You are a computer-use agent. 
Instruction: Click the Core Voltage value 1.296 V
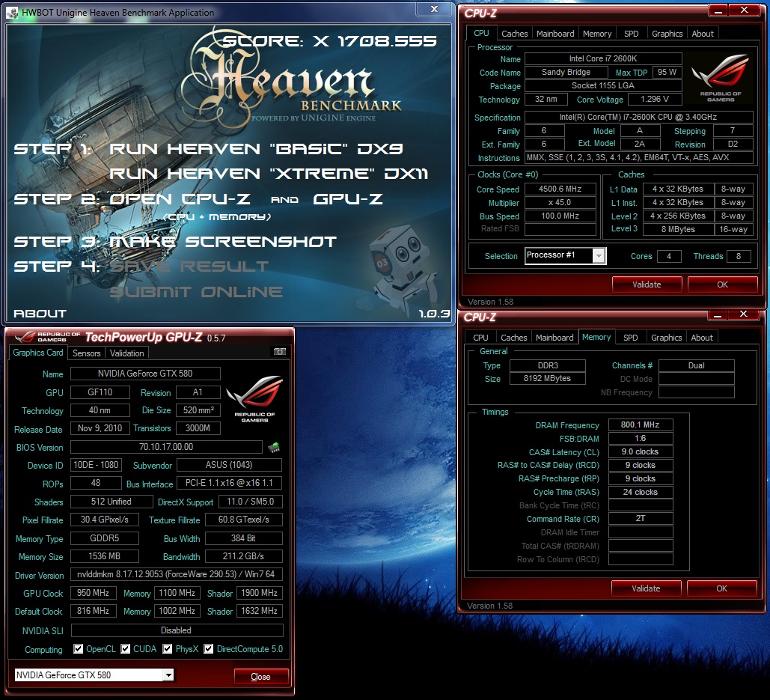coord(655,99)
